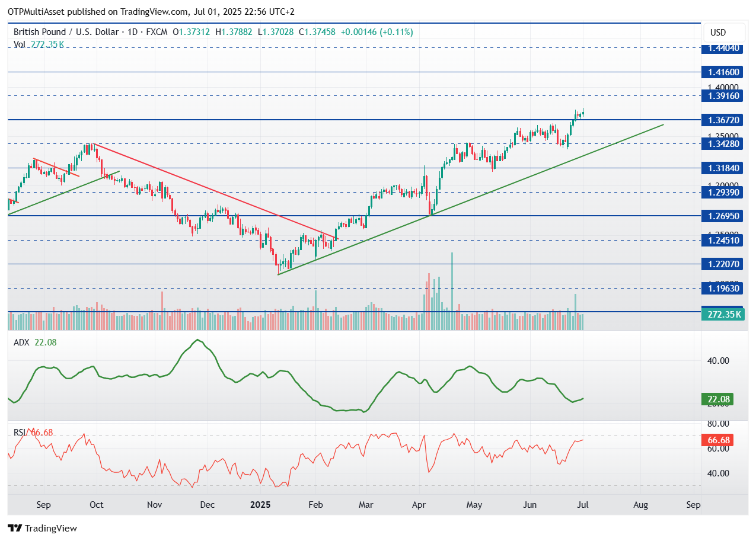Viewport: 756px width, 541px height.
Task: Click the 1.19630 price level tag
Action: tap(723, 288)
